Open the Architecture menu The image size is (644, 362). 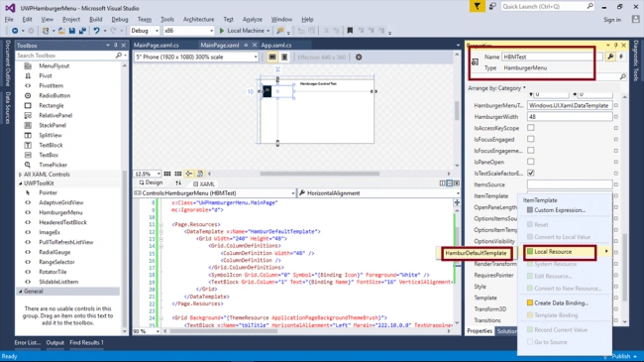tap(198, 19)
